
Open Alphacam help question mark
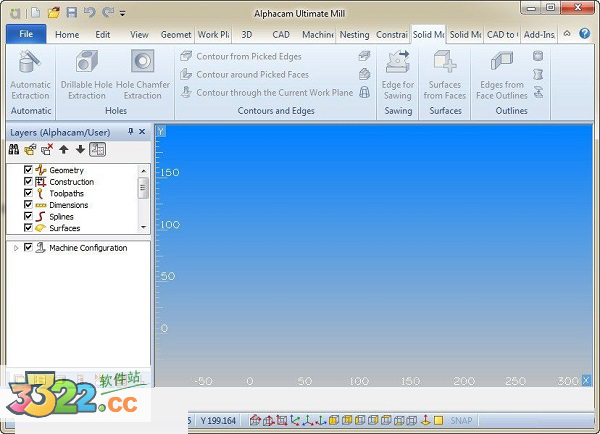point(584,34)
